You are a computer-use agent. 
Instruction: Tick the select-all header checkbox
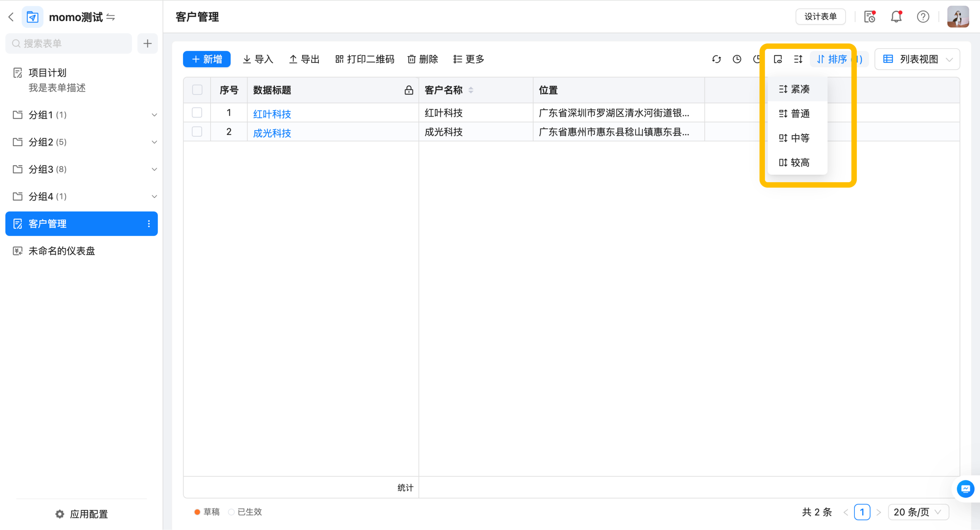click(x=197, y=90)
